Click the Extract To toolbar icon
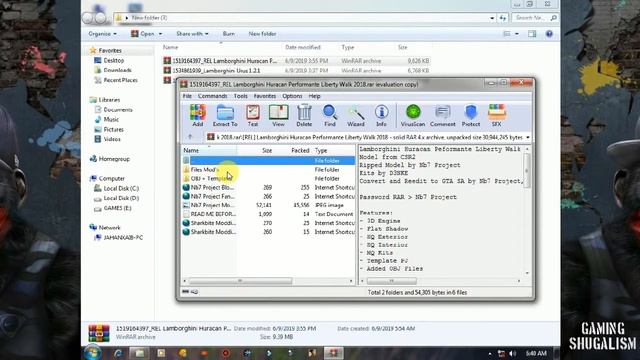The height and width of the screenshot is (360, 640). 225,115
